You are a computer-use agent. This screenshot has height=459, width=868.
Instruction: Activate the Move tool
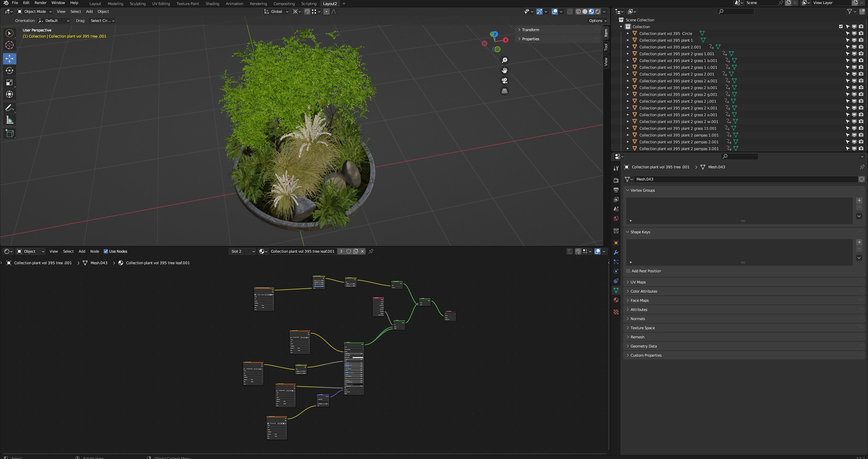click(x=9, y=59)
